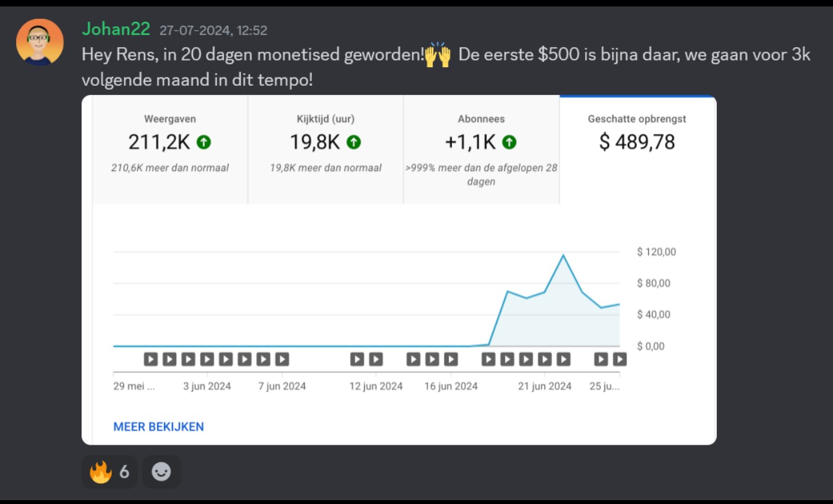Open the add reaction smiley picker
Image resolution: width=833 pixels, height=504 pixels.
[x=161, y=472]
